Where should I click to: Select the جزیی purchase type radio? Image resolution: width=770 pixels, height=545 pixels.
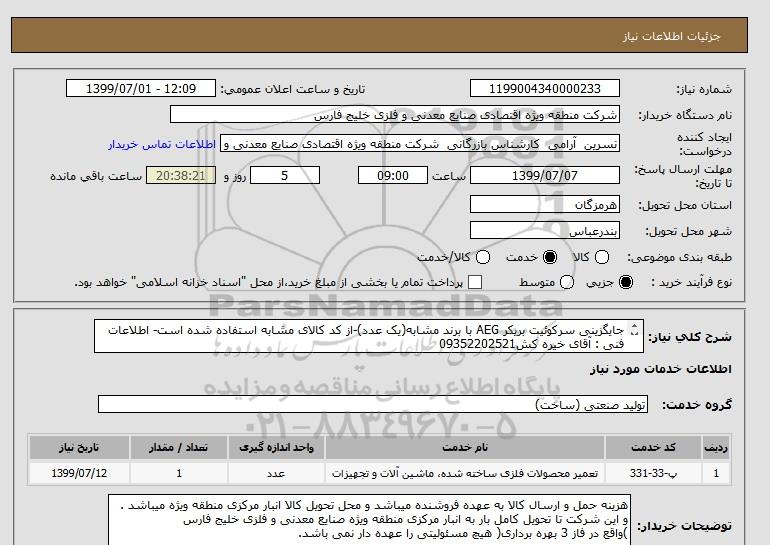tap(626, 282)
